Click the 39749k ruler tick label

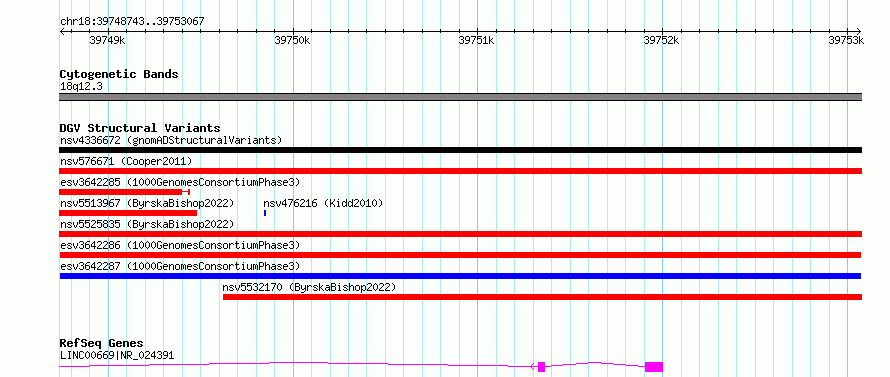(x=107, y=40)
